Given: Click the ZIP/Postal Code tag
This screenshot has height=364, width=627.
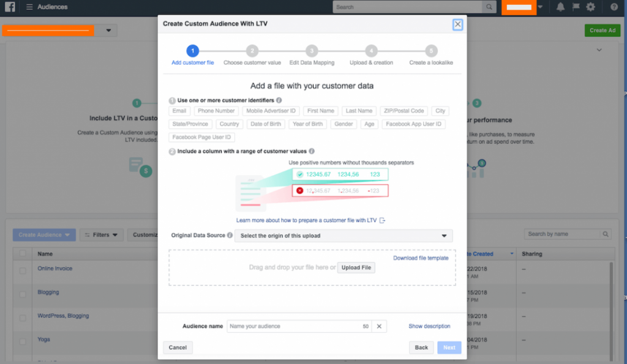Looking at the screenshot, I should pyautogui.click(x=404, y=111).
